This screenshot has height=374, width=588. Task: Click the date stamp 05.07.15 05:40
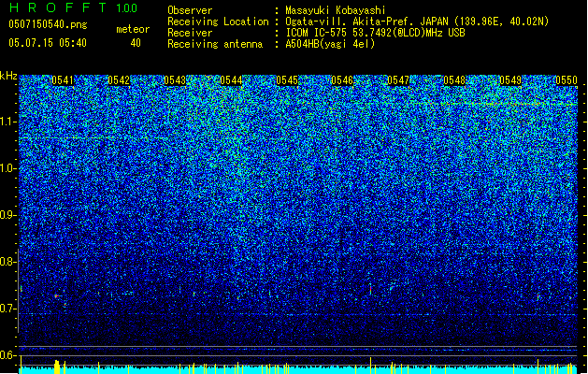(x=48, y=43)
